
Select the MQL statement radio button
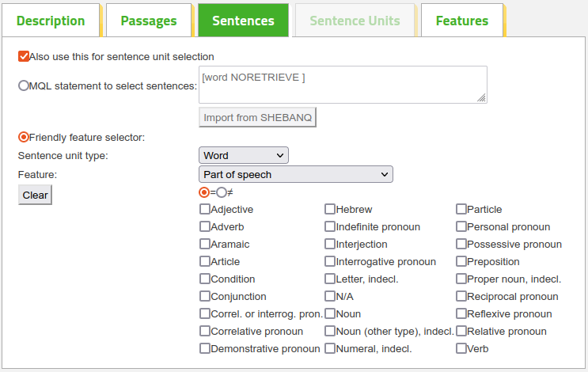coord(24,85)
